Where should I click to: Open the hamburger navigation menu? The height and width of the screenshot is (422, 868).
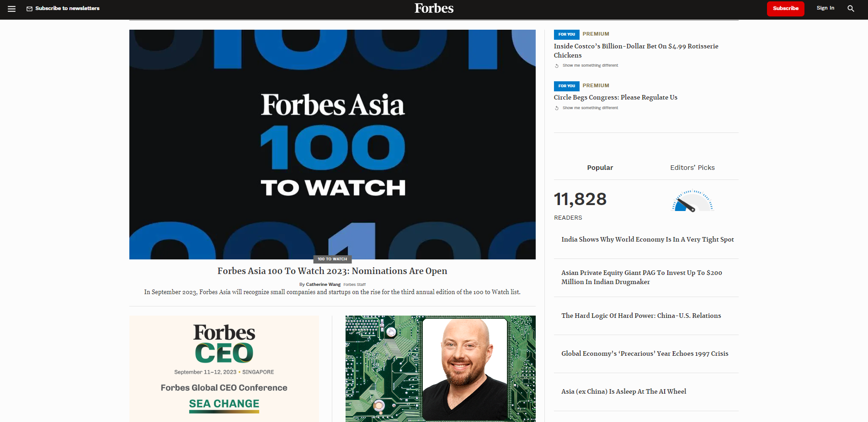coord(12,9)
